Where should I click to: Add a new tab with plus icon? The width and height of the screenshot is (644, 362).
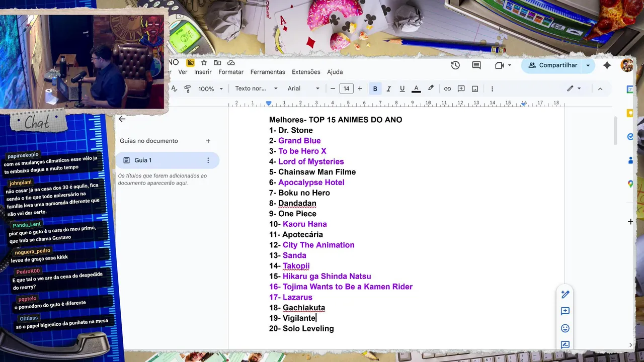click(x=208, y=141)
